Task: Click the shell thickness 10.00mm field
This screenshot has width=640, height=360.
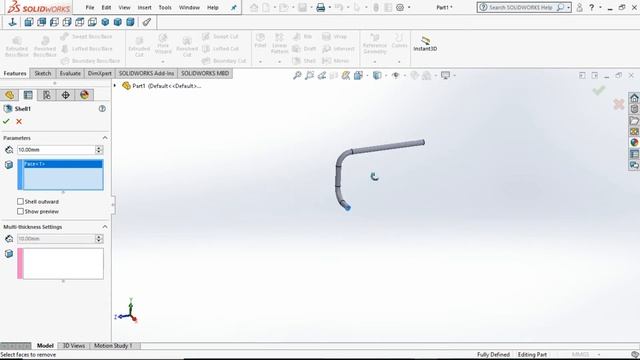Action: click(56, 150)
